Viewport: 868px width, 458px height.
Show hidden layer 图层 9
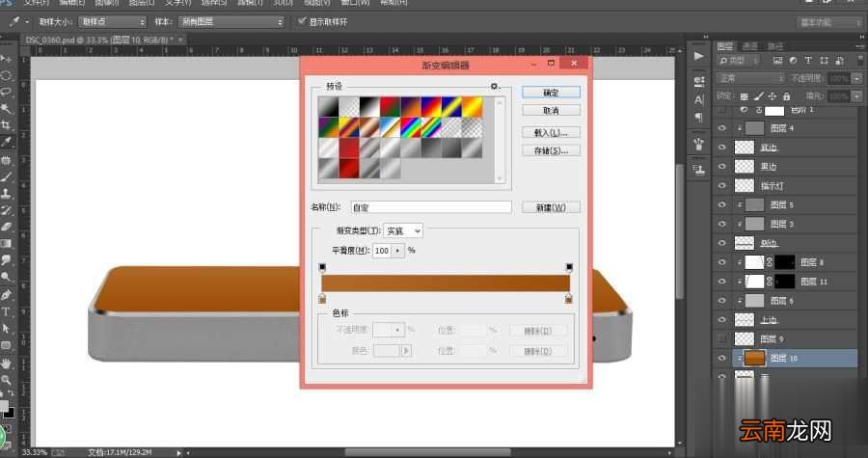(721, 338)
